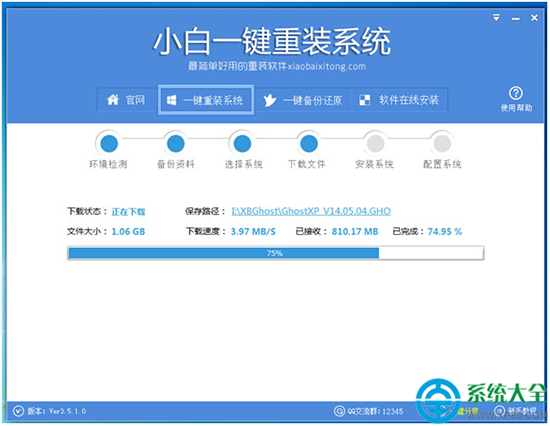Click the 1.06 GB file size value
Image resolution: width=550 pixels, height=426 pixels.
[x=128, y=232]
